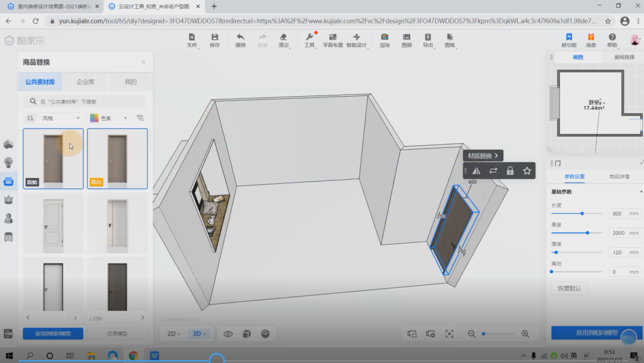
Task: Expand the 材质替换 material replace menu
Action: click(483, 156)
